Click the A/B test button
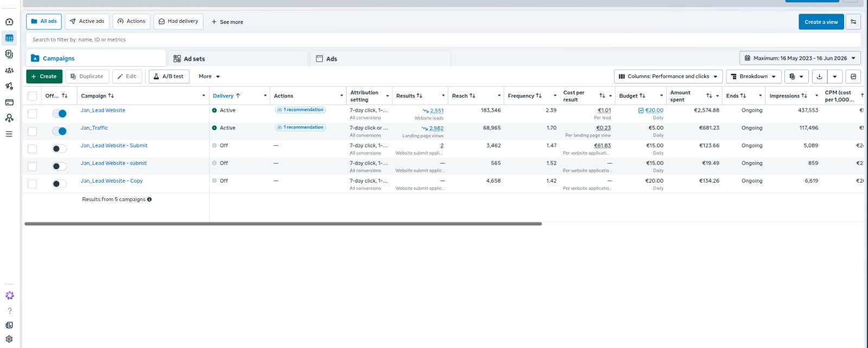The image size is (868, 348). 169,76
